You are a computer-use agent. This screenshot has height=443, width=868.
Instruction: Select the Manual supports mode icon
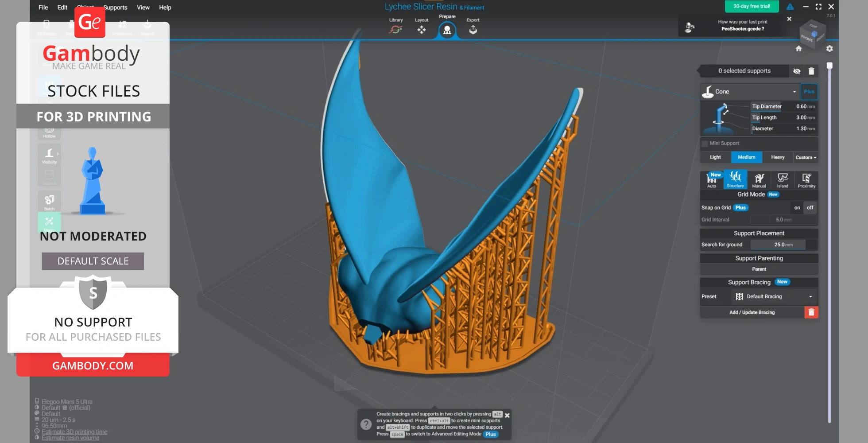click(759, 180)
